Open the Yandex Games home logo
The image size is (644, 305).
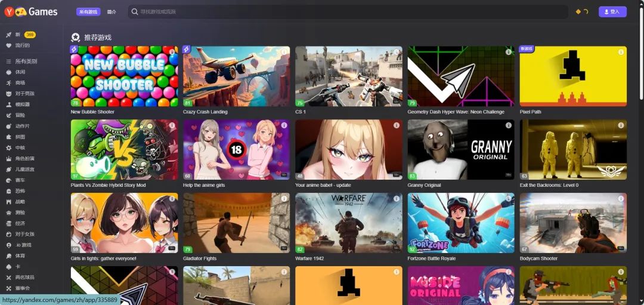(31, 11)
